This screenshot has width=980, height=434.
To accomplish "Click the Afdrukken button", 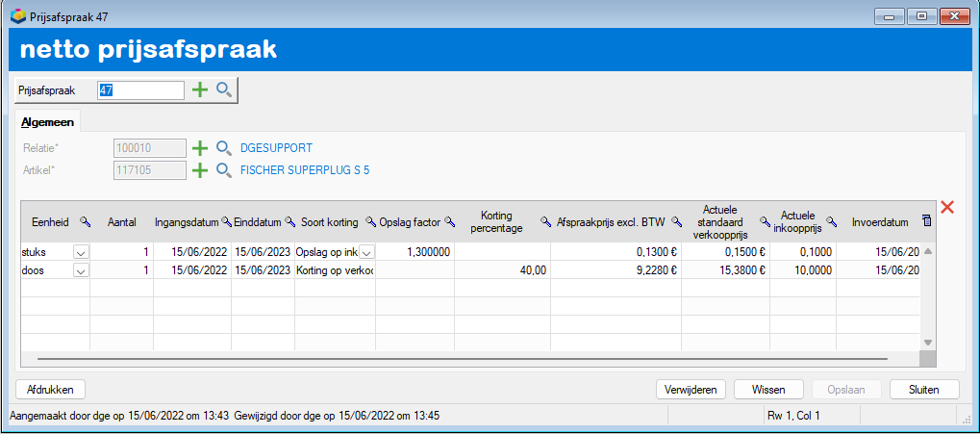I will point(50,390).
